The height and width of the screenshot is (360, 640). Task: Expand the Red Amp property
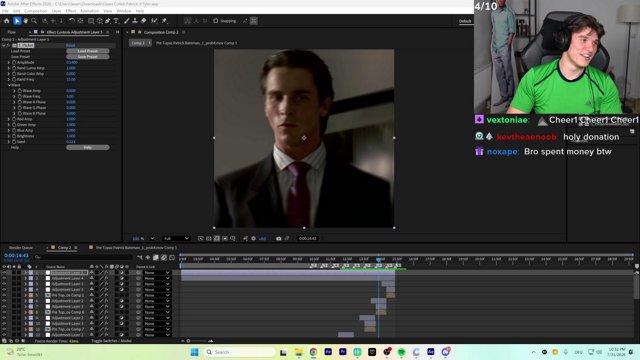tap(9, 119)
